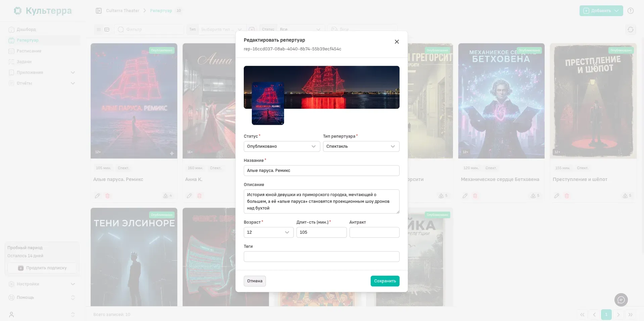
Task: Open the Добавить button menu
Action: [601, 11]
